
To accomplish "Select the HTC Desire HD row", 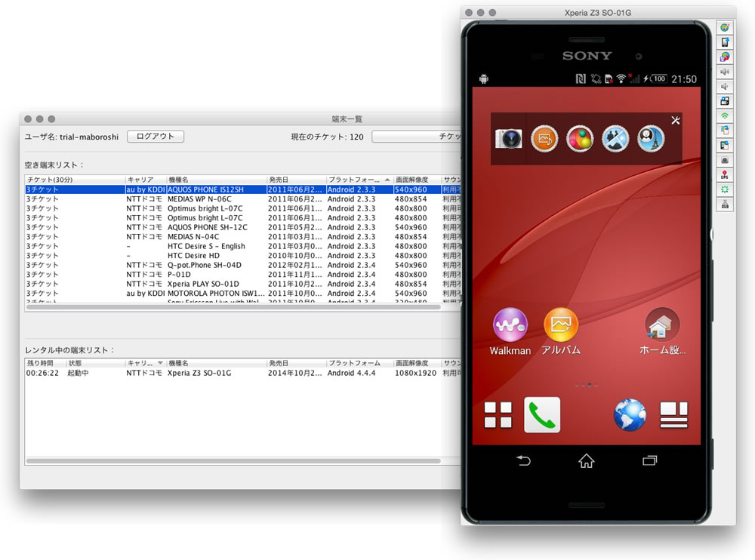I will (x=242, y=256).
